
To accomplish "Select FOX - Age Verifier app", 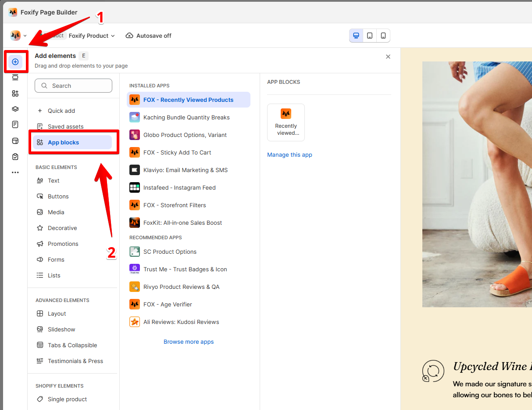I will (x=189, y=304).
